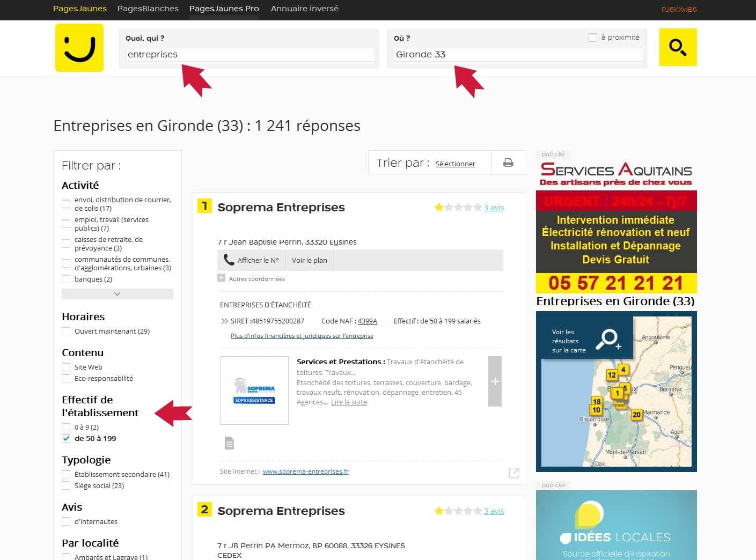Open www.soprema-entreprises.fr link

coord(306,471)
